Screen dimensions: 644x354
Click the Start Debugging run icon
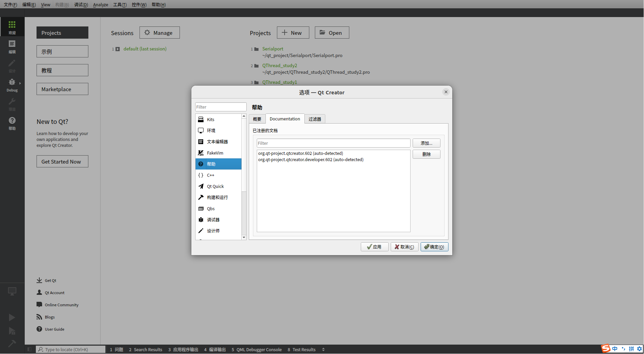[12, 331]
